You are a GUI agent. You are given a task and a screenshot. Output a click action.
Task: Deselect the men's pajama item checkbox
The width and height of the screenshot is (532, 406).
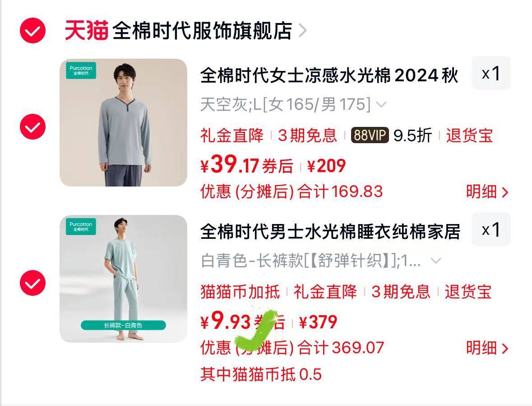(32, 283)
